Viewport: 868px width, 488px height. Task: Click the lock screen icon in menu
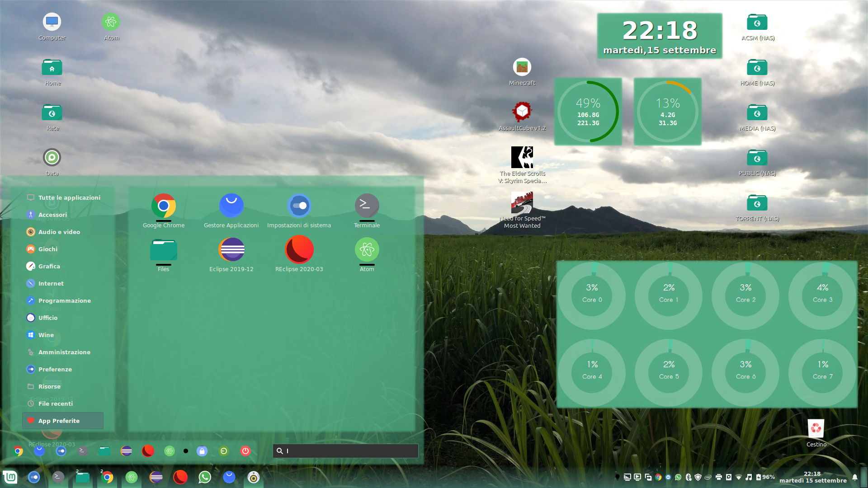(202, 451)
